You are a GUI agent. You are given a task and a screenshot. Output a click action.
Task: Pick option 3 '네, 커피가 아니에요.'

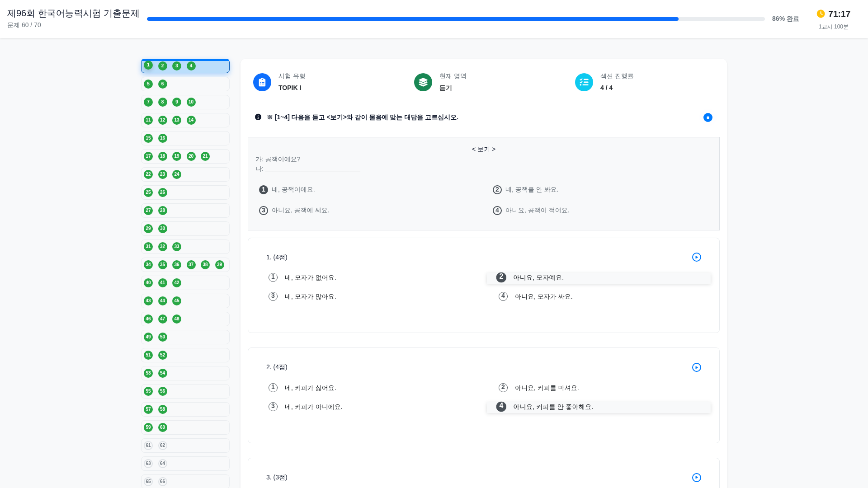313,407
